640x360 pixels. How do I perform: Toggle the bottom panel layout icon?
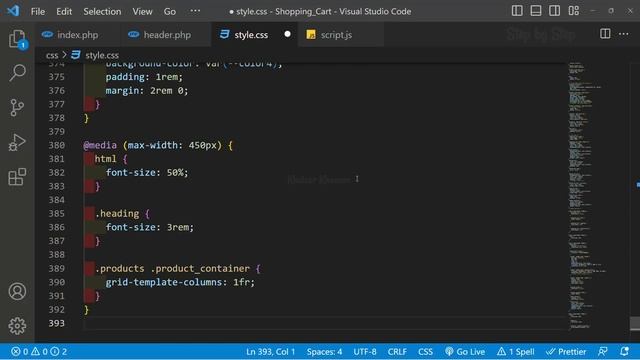pyautogui.click(x=536, y=11)
